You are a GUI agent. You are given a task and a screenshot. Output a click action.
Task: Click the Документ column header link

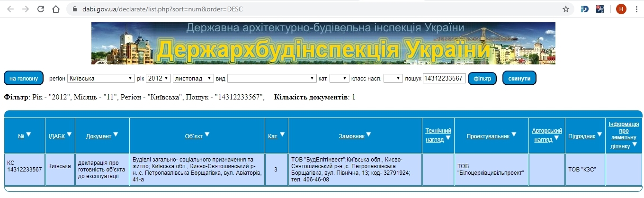[x=98, y=136]
